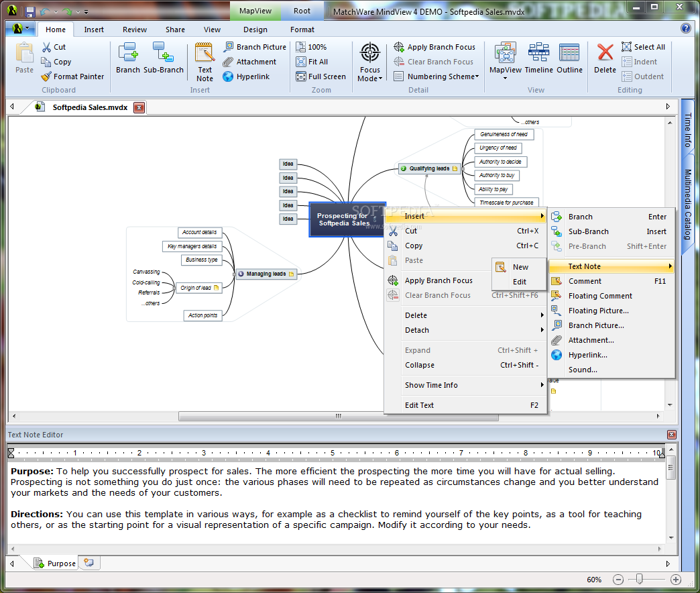Open the Design ribbon tab

click(255, 30)
